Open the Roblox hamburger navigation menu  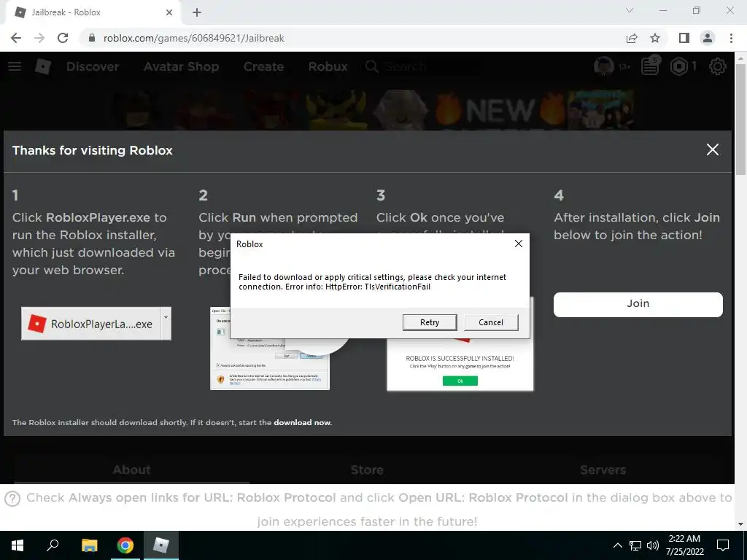[x=15, y=66]
